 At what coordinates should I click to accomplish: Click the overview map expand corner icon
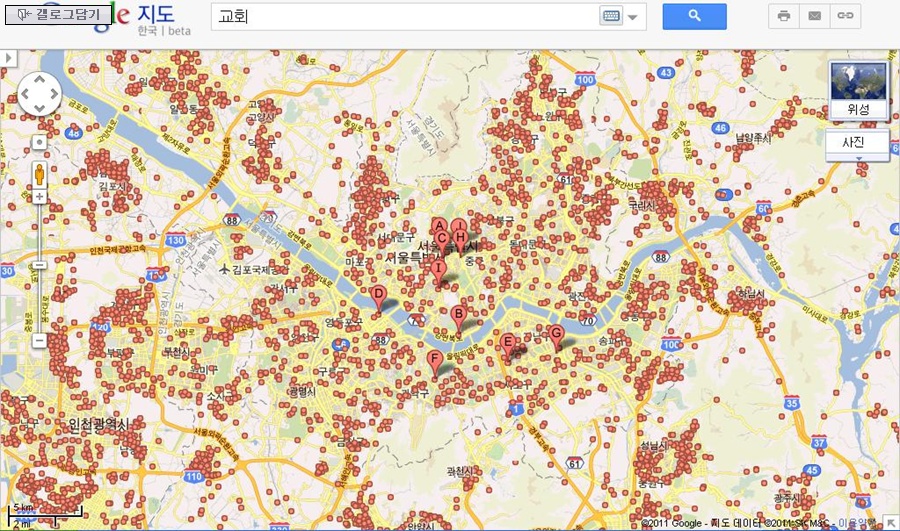890,523
